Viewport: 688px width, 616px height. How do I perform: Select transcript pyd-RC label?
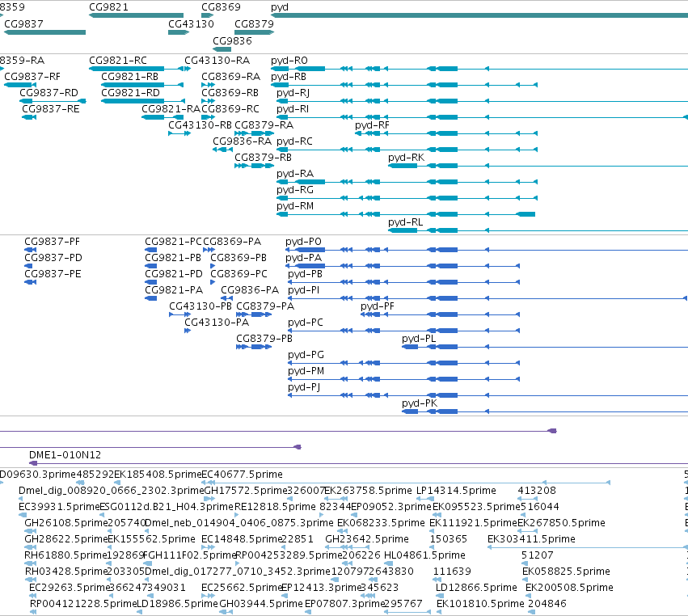[294, 141]
